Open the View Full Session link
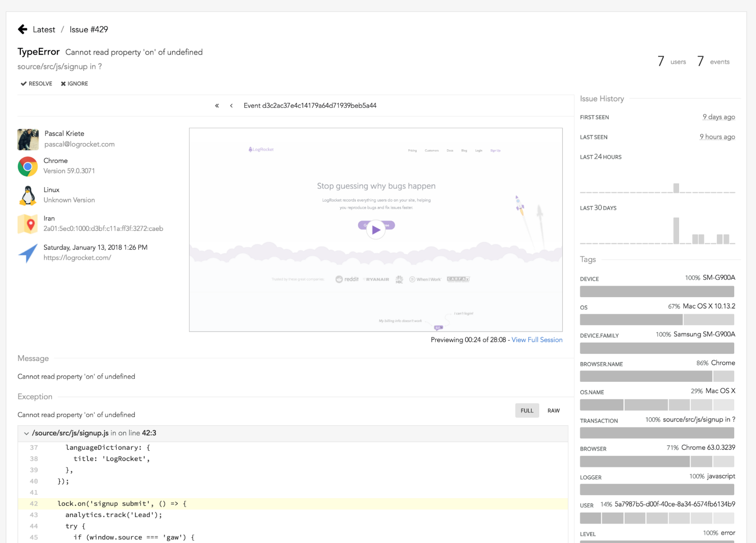Screen dimensions: 756x543 (x=537, y=340)
